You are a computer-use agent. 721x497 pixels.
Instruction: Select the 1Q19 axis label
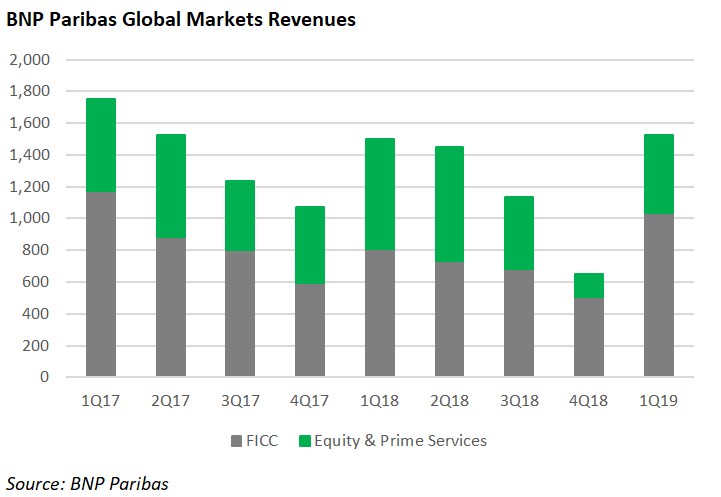click(x=658, y=400)
